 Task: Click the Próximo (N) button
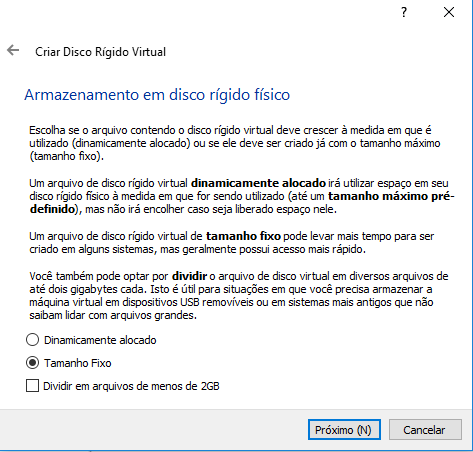[x=344, y=429]
